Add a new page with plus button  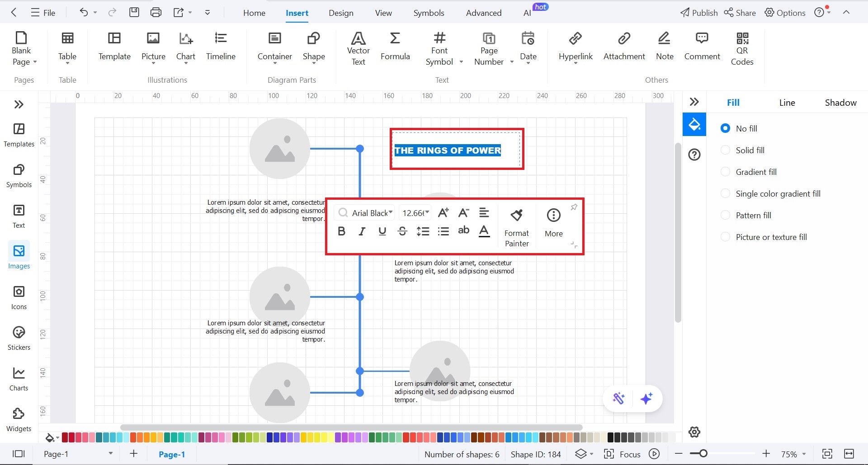[x=134, y=453]
